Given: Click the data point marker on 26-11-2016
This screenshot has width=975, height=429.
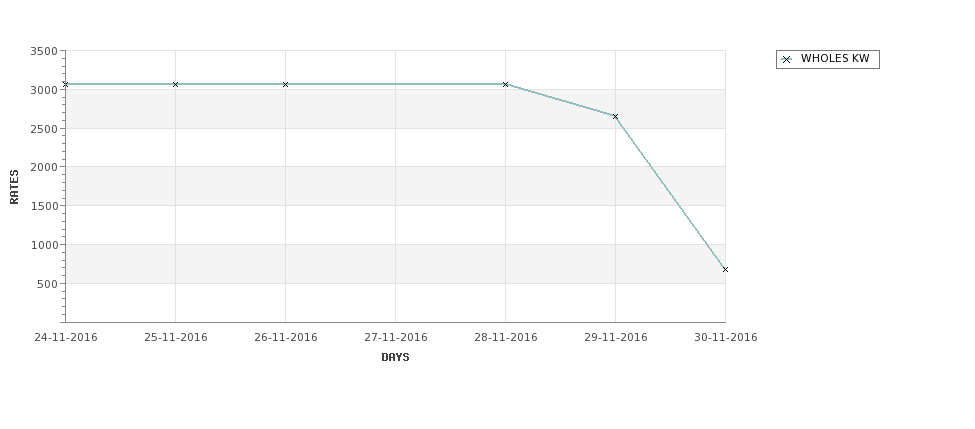Looking at the screenshot, I should tap(285, 84).
